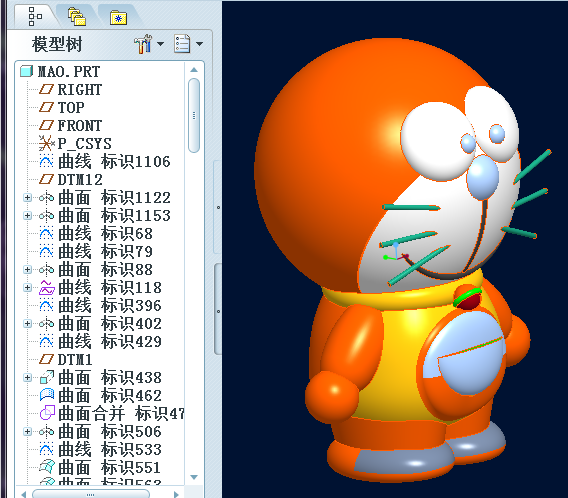Open the Model Tree tab
The width and height of the screenshot is (568, 498).
click(x=35, y=16)
